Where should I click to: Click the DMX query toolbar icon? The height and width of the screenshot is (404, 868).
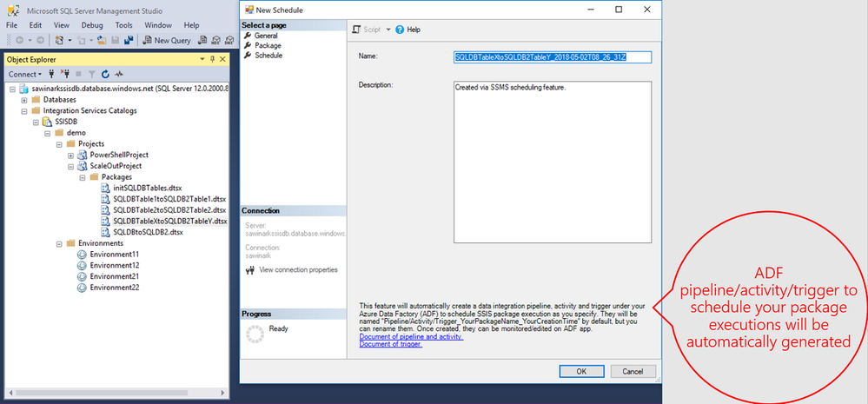(x=229, y=40)
